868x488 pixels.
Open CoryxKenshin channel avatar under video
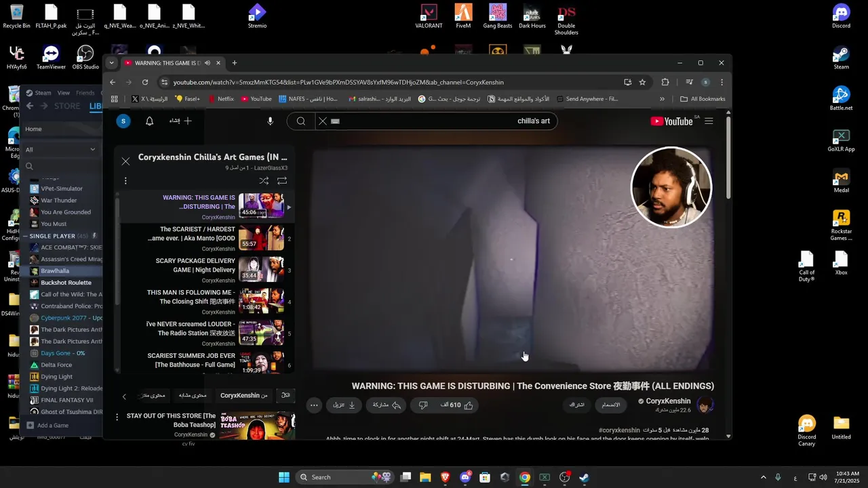point(705,405)
